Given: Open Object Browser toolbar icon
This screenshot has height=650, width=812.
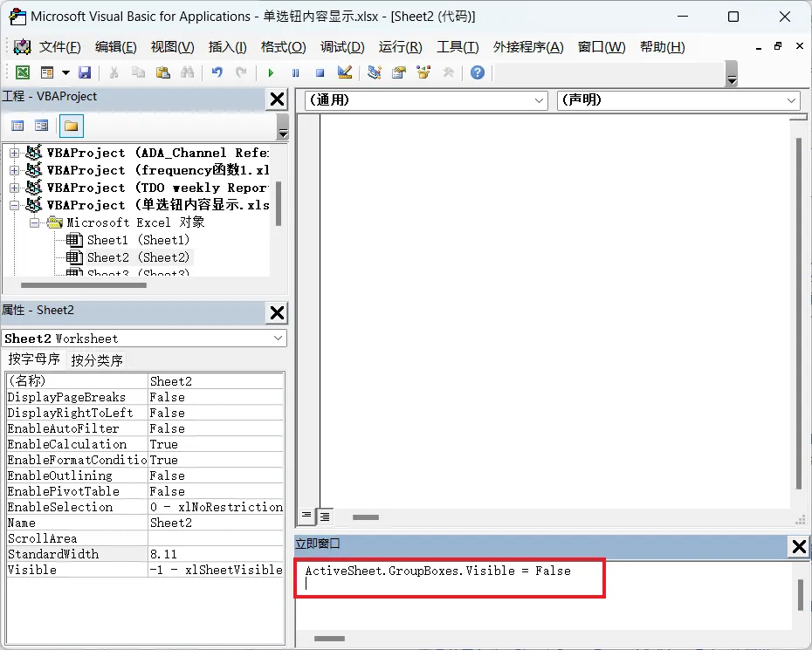Looking at the screenshot, I should pyautogui.click(x=423, y=72).
